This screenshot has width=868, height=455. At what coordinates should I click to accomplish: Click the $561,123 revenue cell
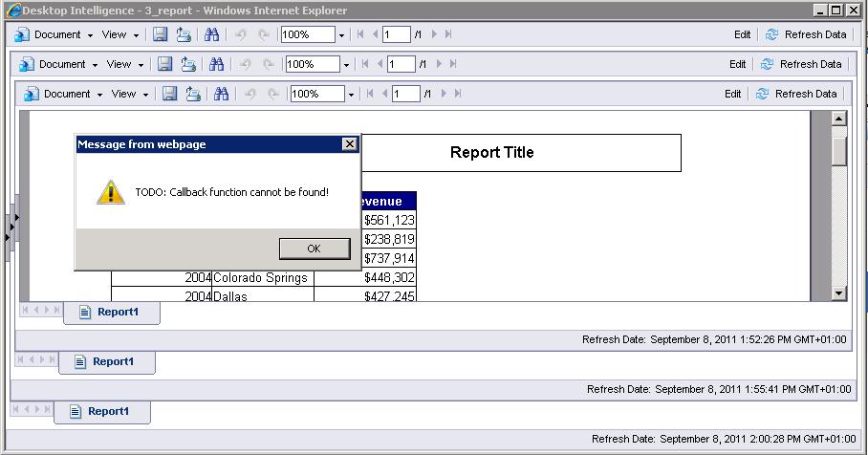(389, 220)
